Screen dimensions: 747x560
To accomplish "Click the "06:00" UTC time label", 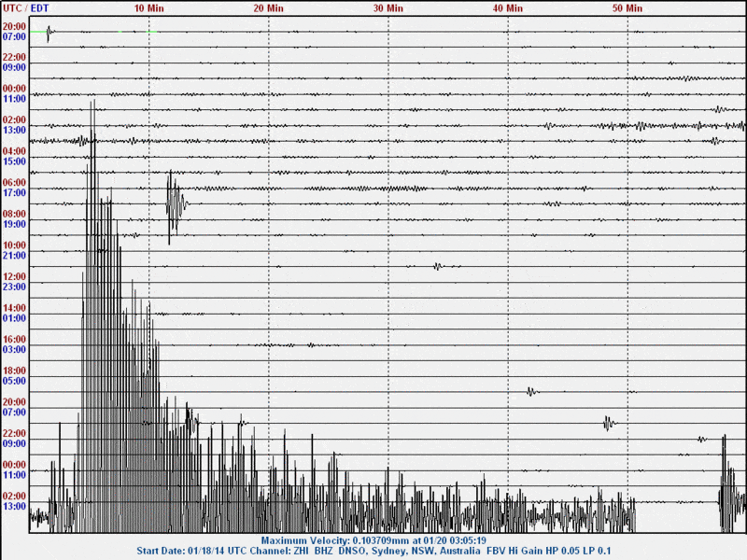I will click(x=14, y=183).
